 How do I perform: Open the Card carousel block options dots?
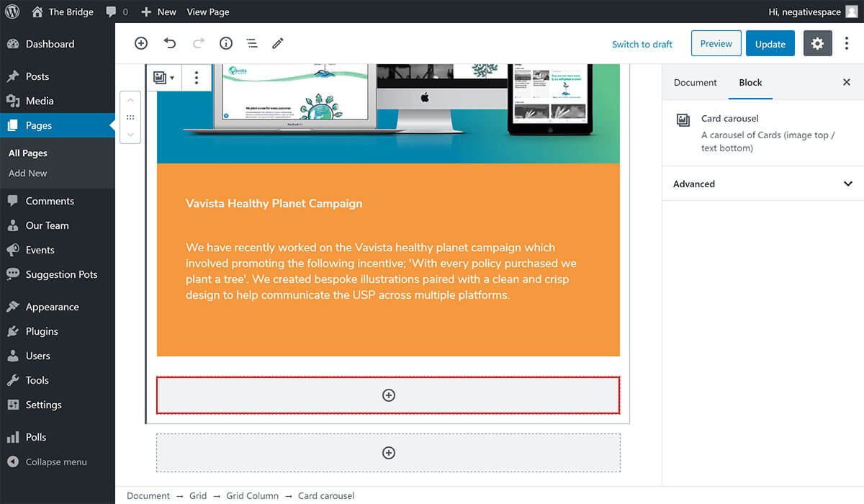tap(197, 78)
